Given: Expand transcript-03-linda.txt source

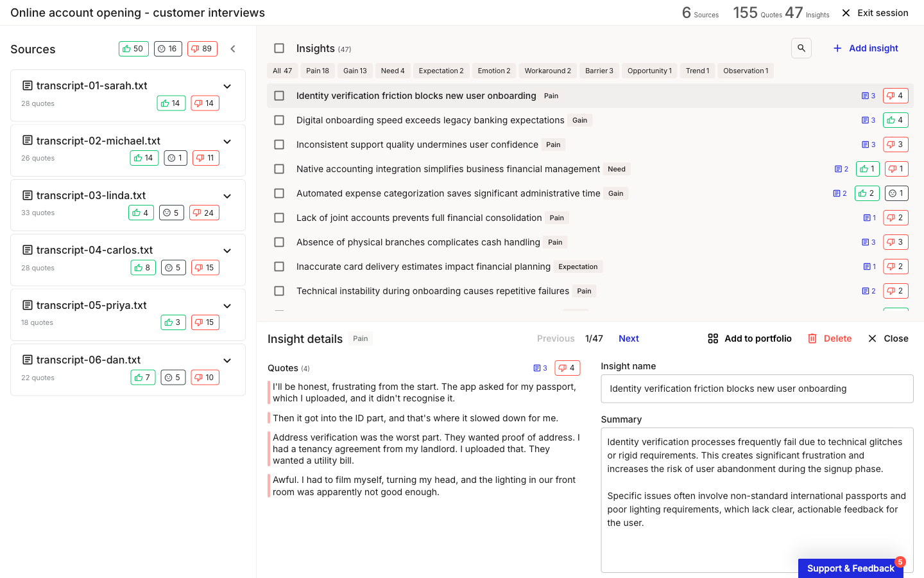Looking at the screenshot, I should pos(227,196).
